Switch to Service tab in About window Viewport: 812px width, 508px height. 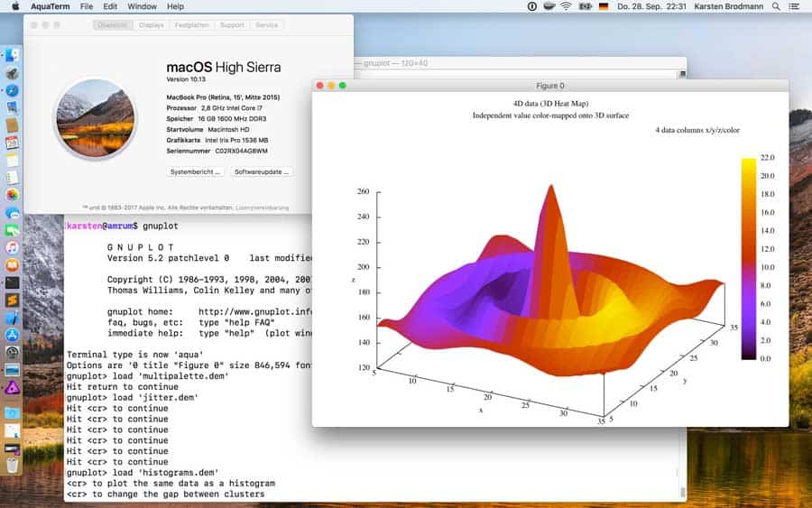pos(267,25)
